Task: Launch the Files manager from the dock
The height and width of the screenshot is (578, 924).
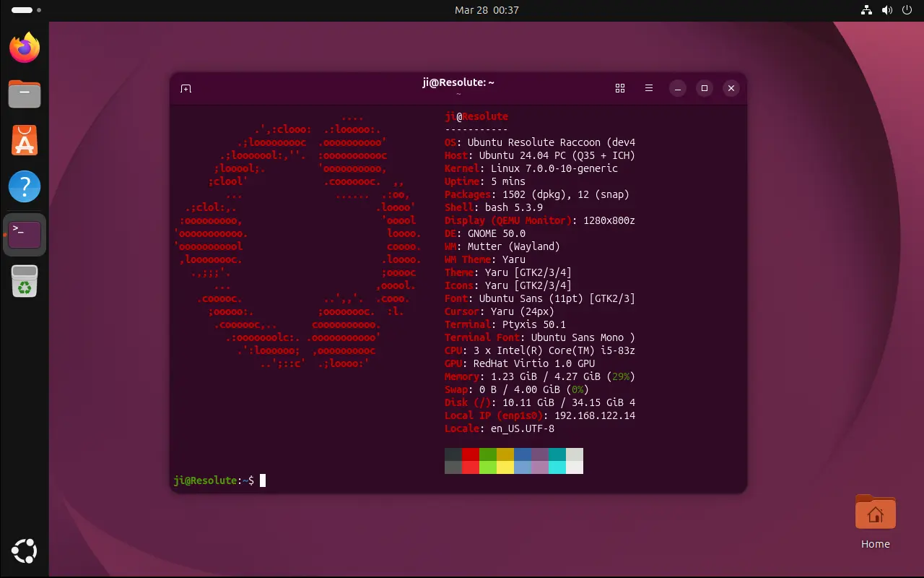Action: click(25, 94)
